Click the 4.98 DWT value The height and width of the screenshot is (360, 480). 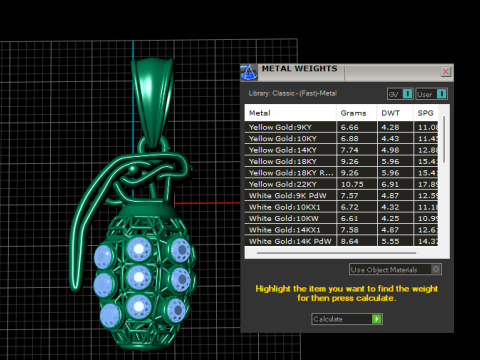coord(390,150)
